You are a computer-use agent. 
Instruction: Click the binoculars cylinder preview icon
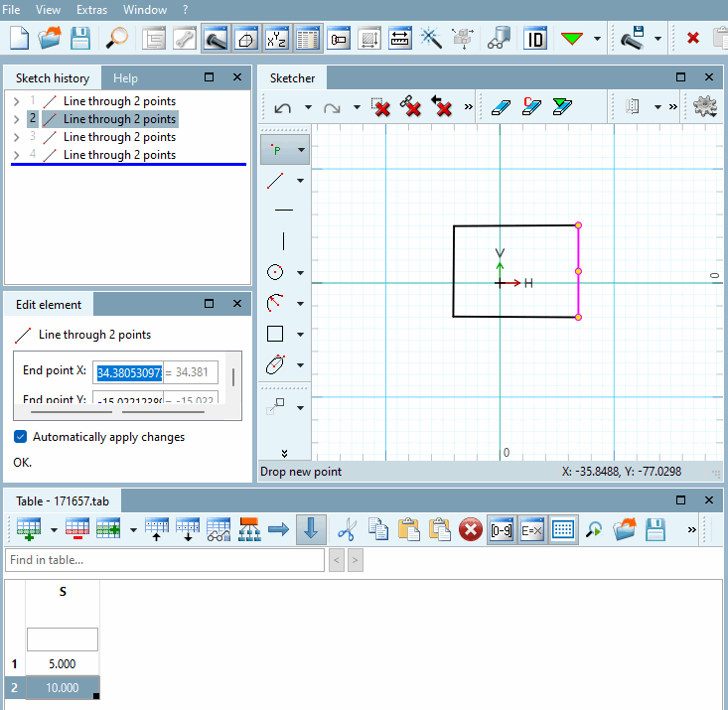(500, 38)
